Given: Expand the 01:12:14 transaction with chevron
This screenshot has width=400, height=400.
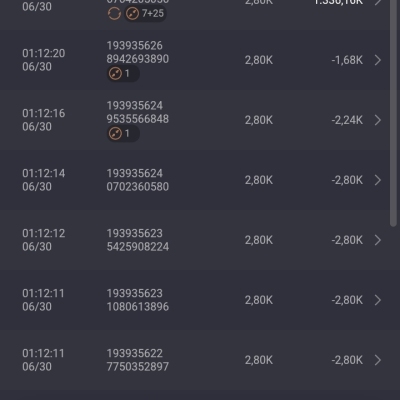Looking at the screenshot, I should click(378, 180).
